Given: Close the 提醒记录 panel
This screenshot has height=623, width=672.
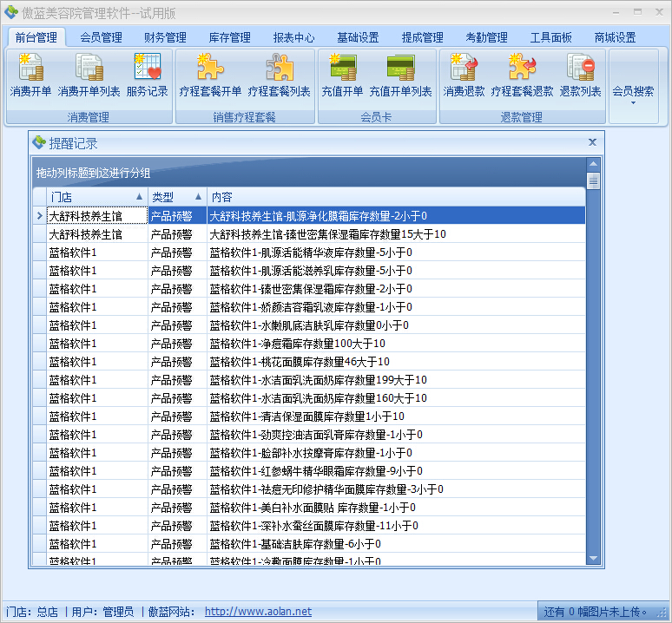Looking at the screenshot, I should 592,142.
